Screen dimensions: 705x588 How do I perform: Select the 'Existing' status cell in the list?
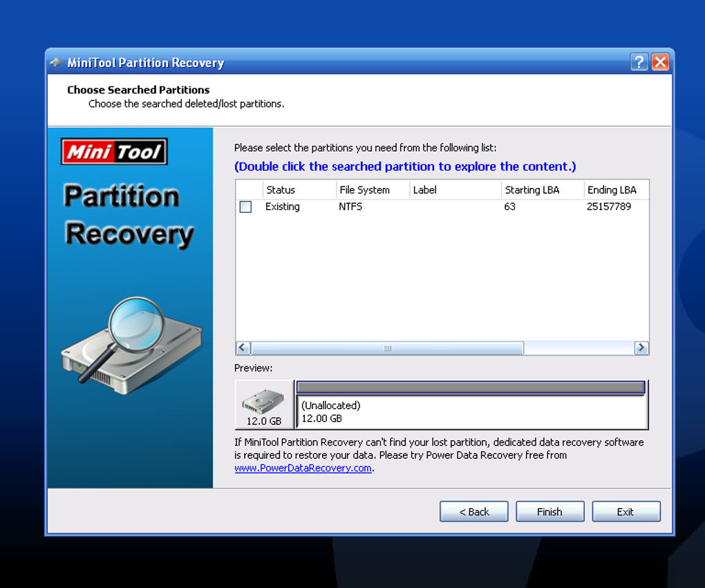coord(283,207)
